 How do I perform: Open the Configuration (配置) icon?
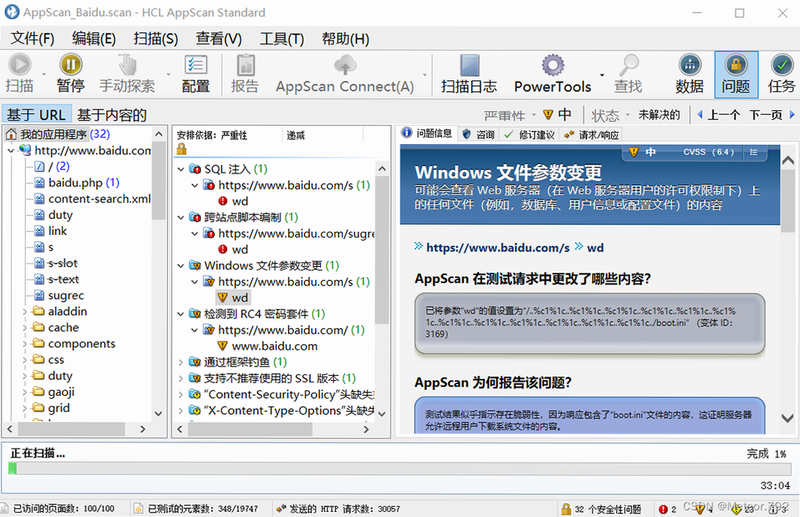click(x=196, y=65)
